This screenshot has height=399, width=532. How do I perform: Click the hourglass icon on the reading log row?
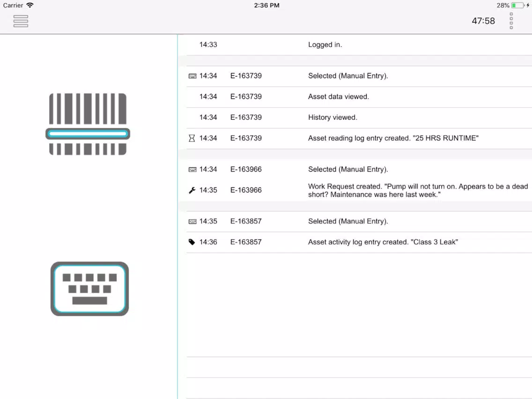tap(192, 138)
